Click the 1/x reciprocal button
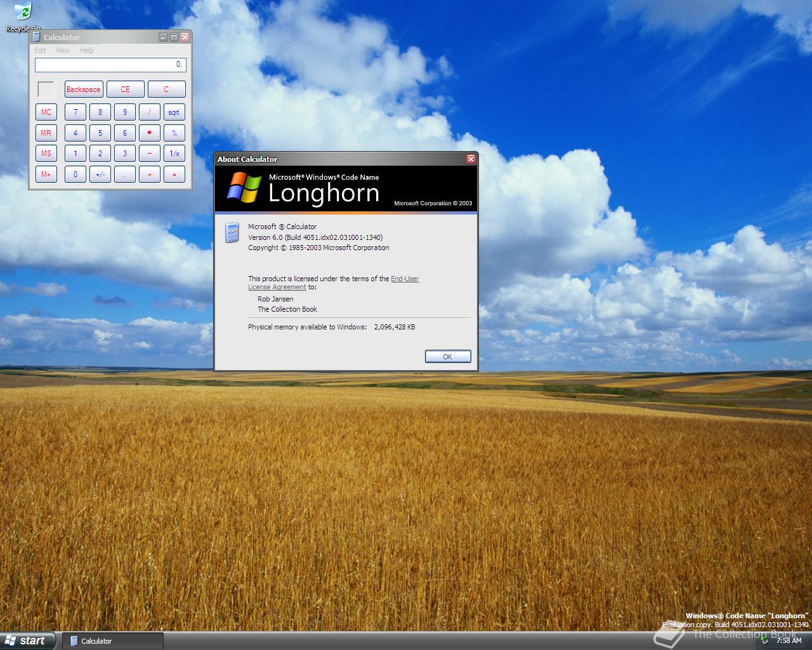This screenshot has height=650, width=812. [x=174, y=154]
